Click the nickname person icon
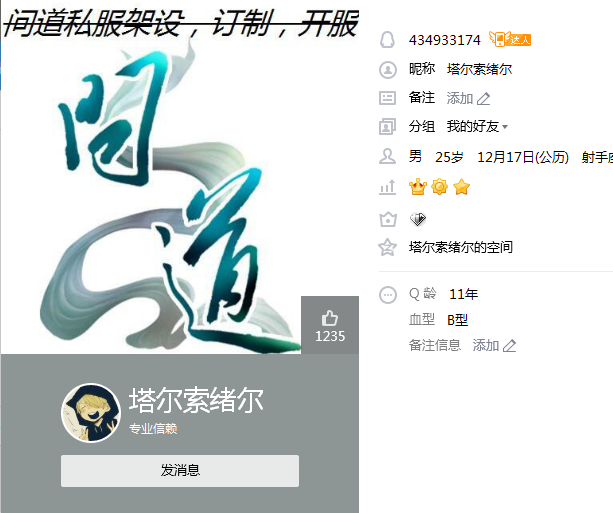613x513 pixels. (x=387, y=70)
